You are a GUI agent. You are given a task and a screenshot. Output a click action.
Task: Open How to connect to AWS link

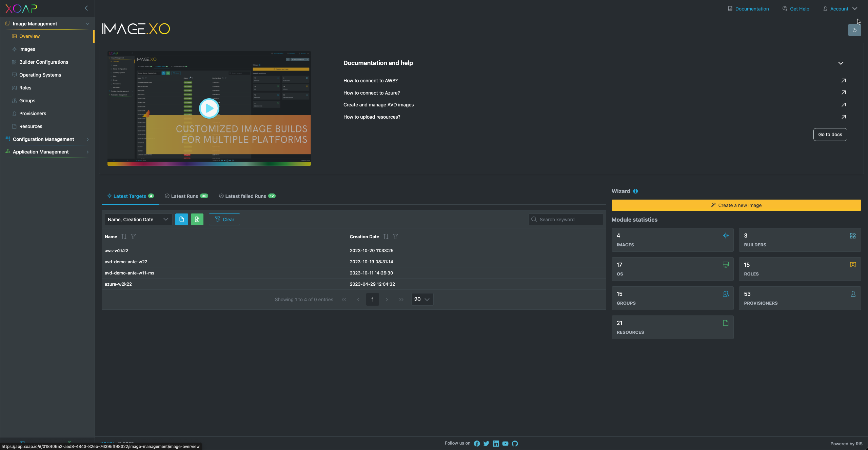370,81
